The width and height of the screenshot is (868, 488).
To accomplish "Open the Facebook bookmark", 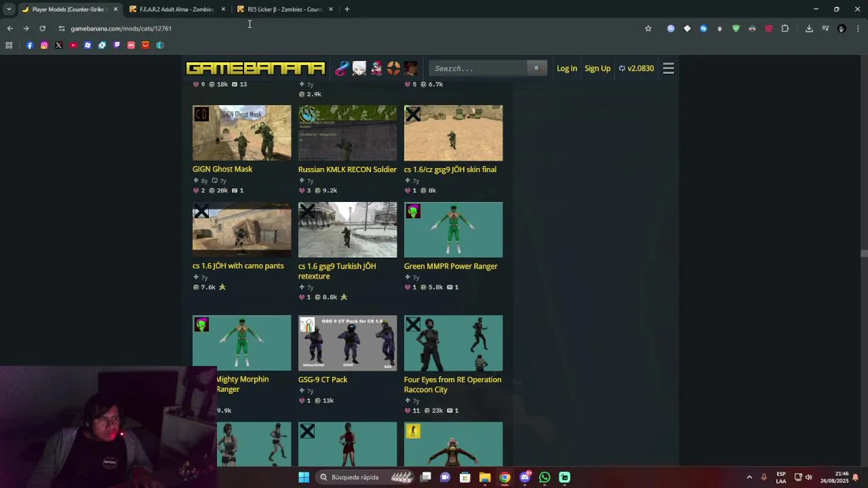I will click(x=30, y=45).
